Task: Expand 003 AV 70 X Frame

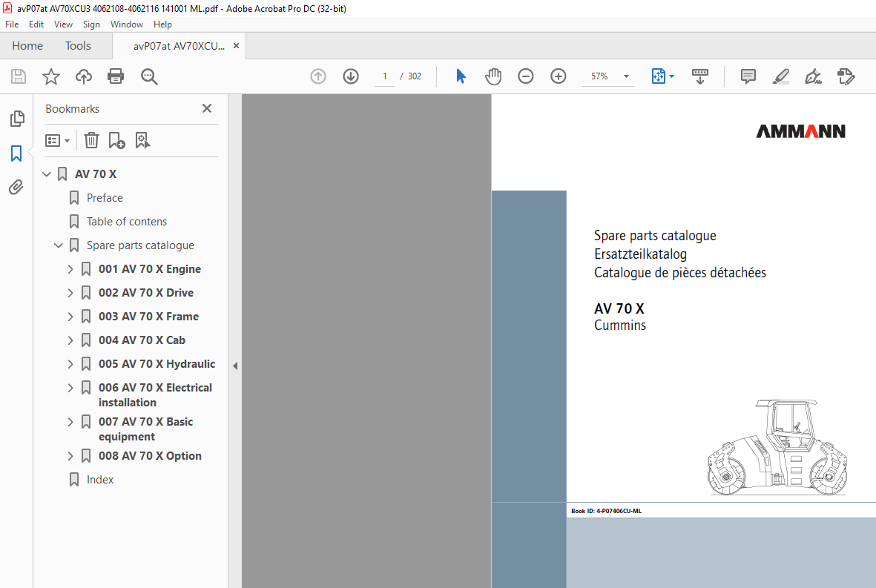Action: pos(70,317)
